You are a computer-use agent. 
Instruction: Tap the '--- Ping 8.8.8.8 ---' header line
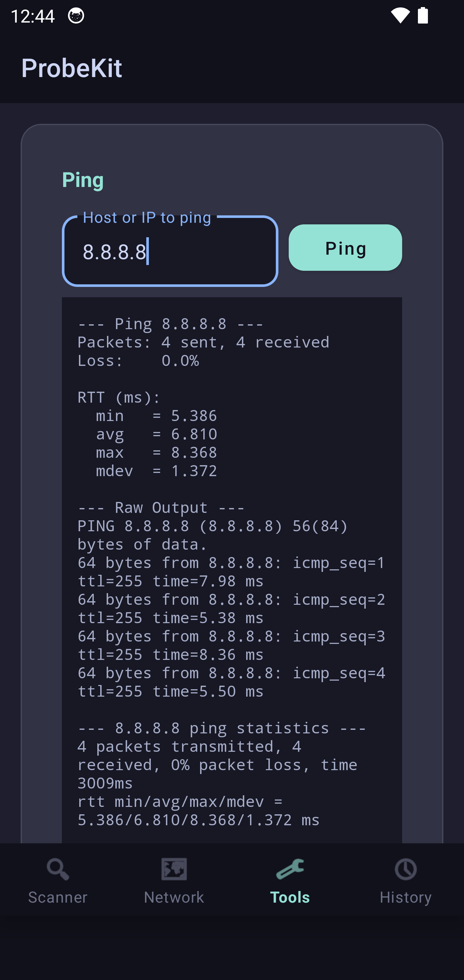click(170, 324)
